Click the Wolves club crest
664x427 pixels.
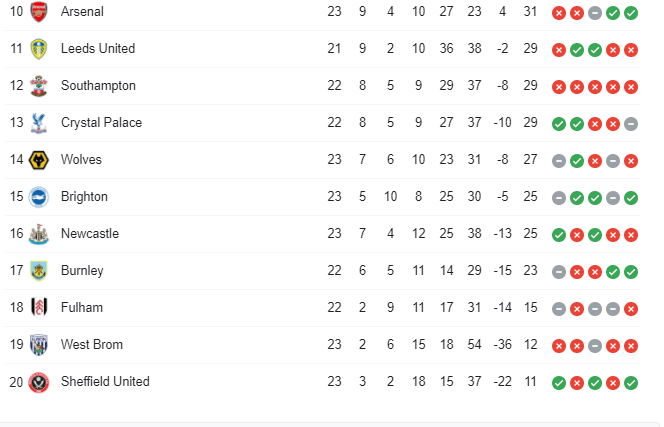(x=39, y=160)
